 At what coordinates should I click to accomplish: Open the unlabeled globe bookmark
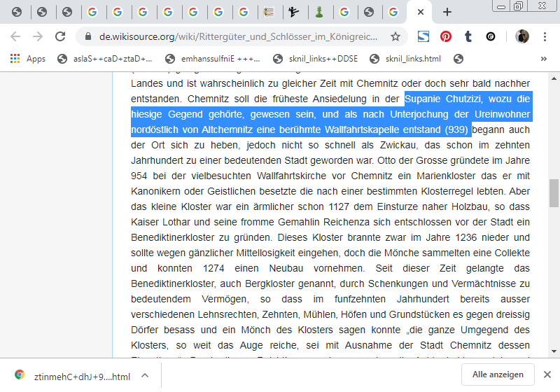click(x=458, y=59)
